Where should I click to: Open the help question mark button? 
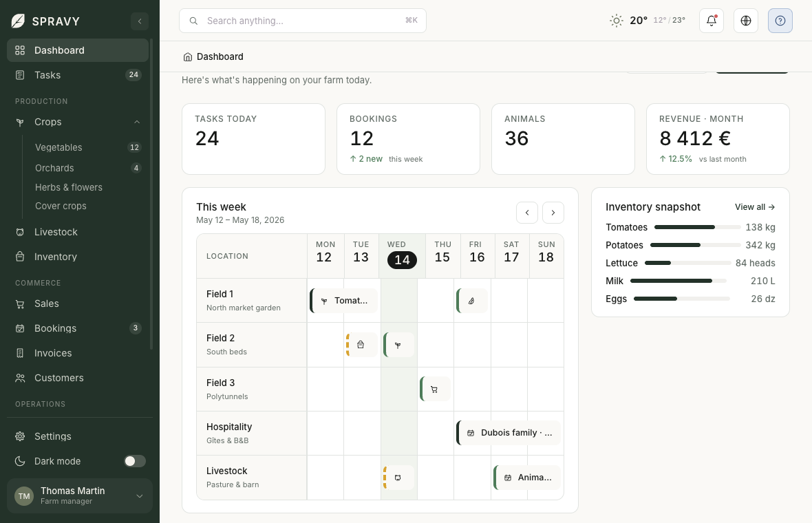click(x=780, y=21)
